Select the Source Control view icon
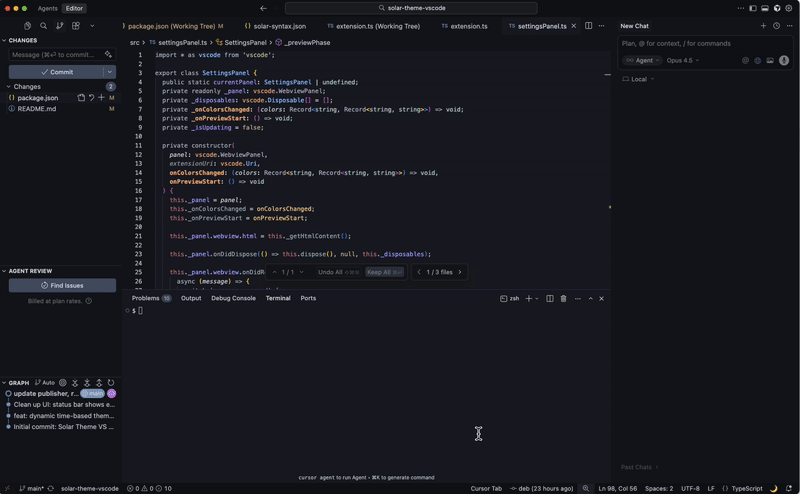 pyautogui.click(x=60, y=26)
